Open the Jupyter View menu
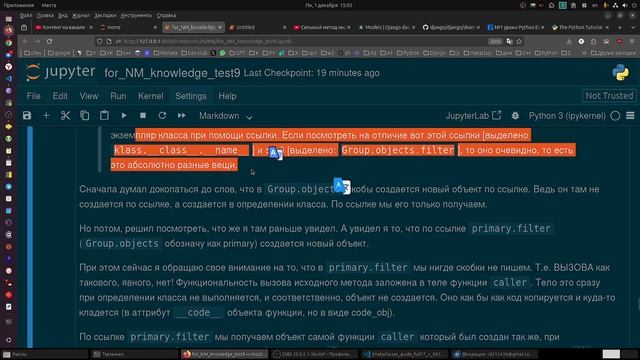The image size is (640, 360). tap(89, 96)
